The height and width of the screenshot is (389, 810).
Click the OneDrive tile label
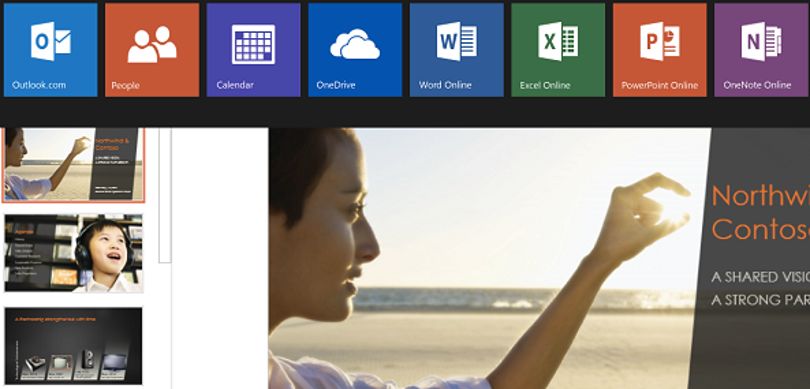(336, 85)
